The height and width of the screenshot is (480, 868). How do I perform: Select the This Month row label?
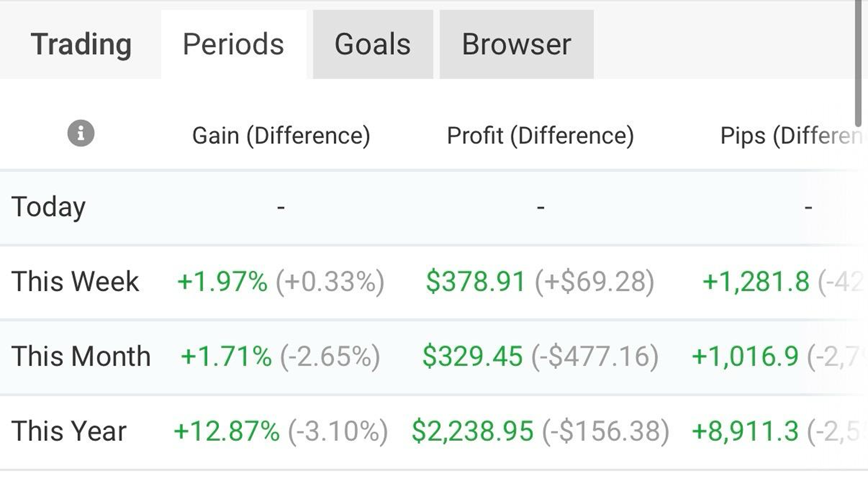pyautogui.click(x=81, y=356)
